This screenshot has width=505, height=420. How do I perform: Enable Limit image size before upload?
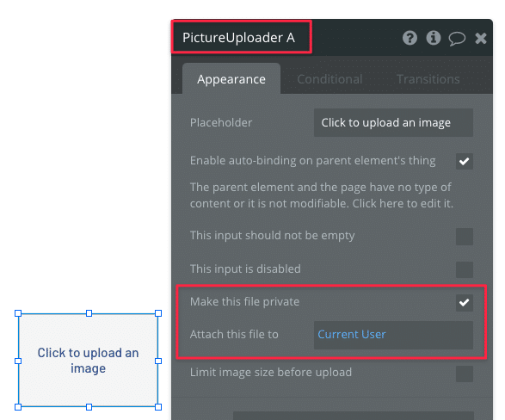click(x=464, y=374)
